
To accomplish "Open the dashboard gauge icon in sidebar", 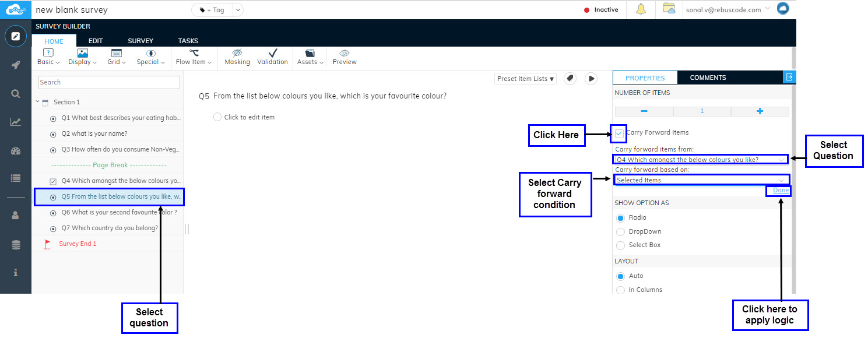I will point(16,151).
